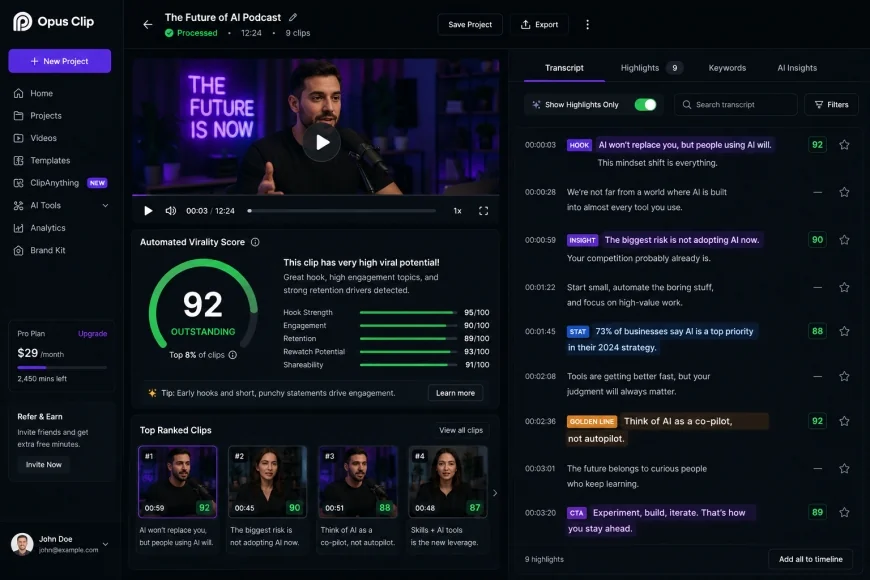
Task: Star the 73% of businesses stat line
Action: [x=844, y=331]
